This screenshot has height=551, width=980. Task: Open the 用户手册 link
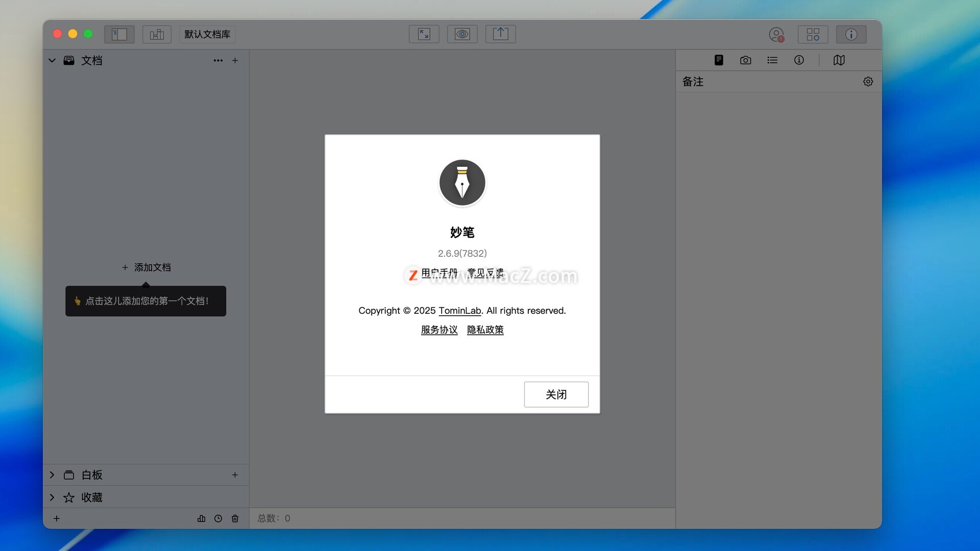pyautogui.click(x=439, y=273)
